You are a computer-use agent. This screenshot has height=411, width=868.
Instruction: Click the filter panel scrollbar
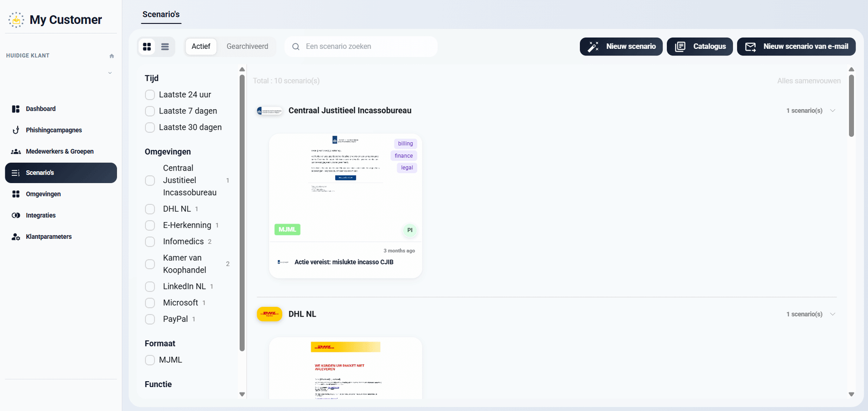[242, 213]
